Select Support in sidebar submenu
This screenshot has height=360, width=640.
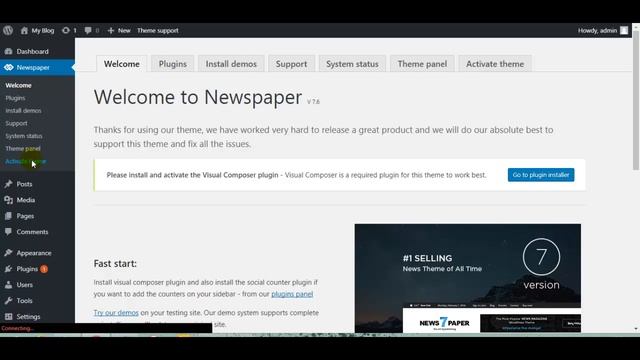[x=16, y=123]
